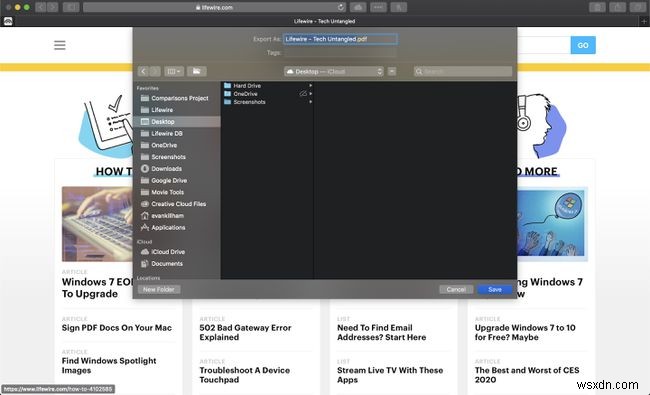The image size is (650, 395).
Task: Select Screenshots in the sidebar favorites
Action: coord(177,157)
